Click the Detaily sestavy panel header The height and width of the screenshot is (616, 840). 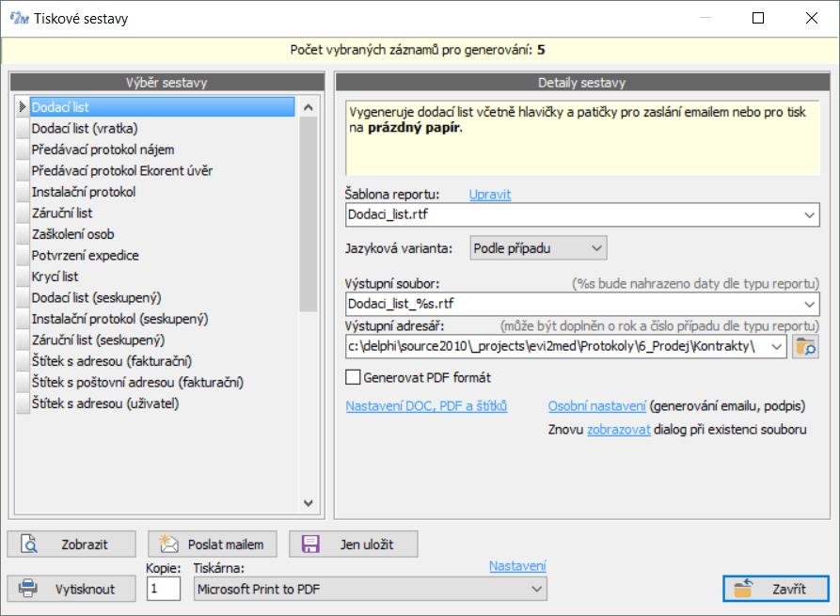(582, 83)
